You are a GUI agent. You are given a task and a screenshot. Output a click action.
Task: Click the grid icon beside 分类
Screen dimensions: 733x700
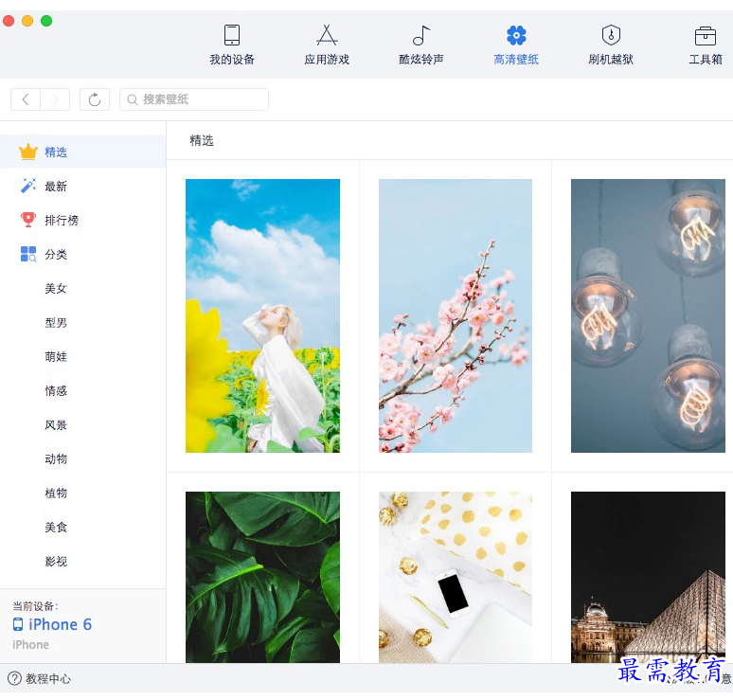pyautogui.click(x=28, y=254)
